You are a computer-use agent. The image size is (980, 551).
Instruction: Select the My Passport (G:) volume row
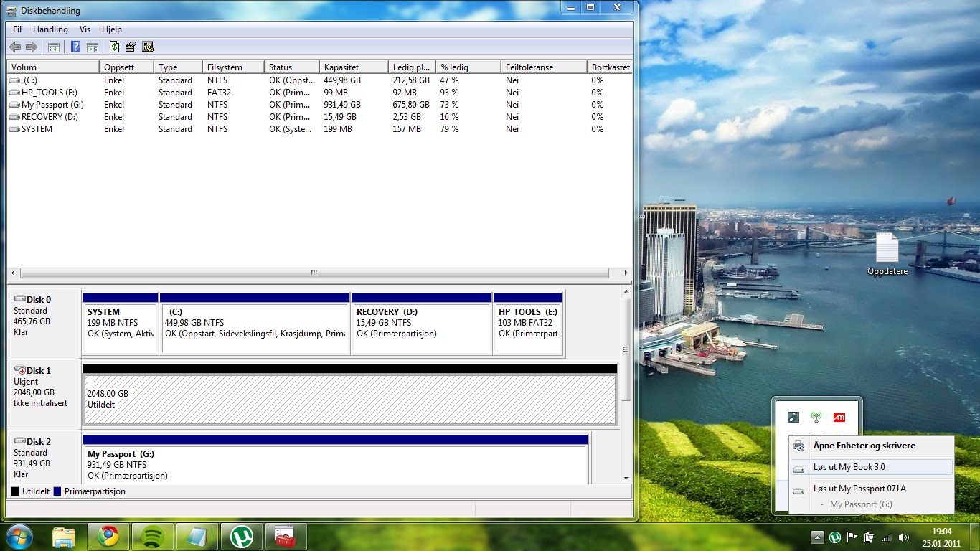[319, 105]
